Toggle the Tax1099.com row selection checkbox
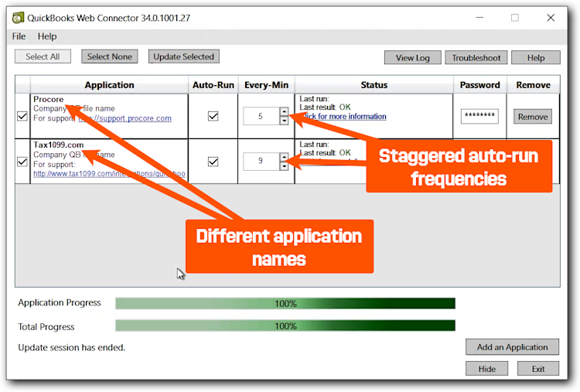Screen dimensions: 580x392 point(22,162)
